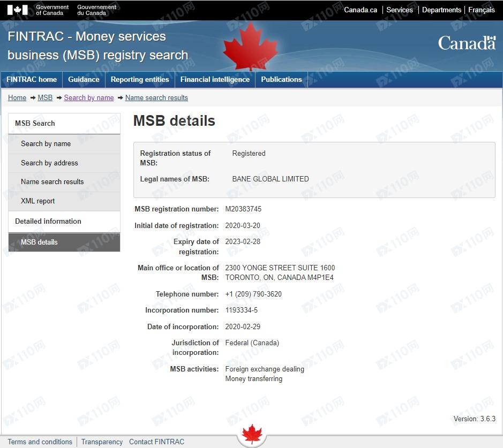The height and width of the screenshot is (448, 503).
Task: Click the Canada wordmark logo
Action: (467, 43)
